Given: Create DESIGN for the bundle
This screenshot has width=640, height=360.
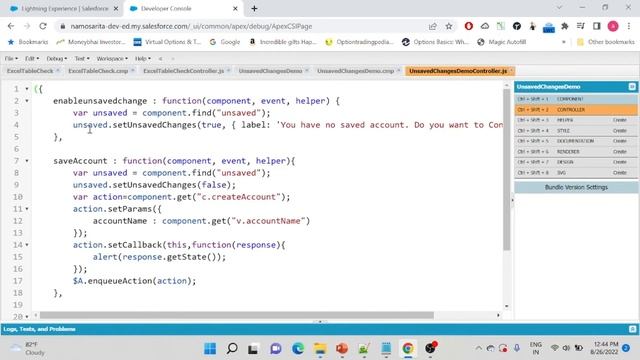Looking at the screenshot, I should click(x=619, y=162).
